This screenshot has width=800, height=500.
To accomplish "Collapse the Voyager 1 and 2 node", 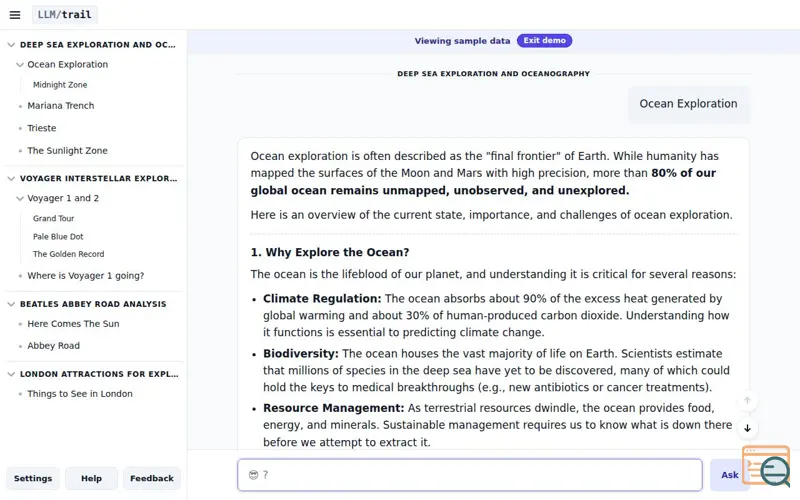I will 20,198.
